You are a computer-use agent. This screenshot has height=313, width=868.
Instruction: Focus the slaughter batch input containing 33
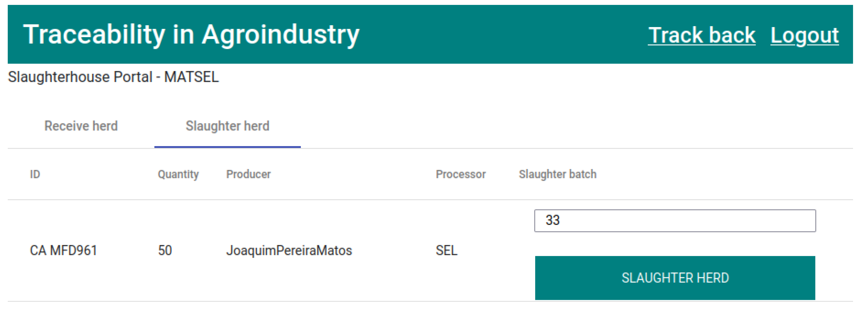tap(674, 221)
